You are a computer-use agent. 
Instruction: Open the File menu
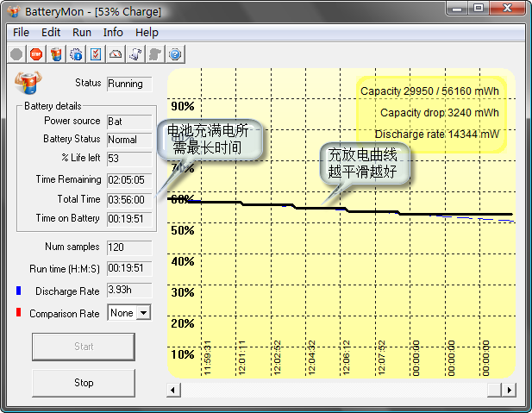point(21,33)
